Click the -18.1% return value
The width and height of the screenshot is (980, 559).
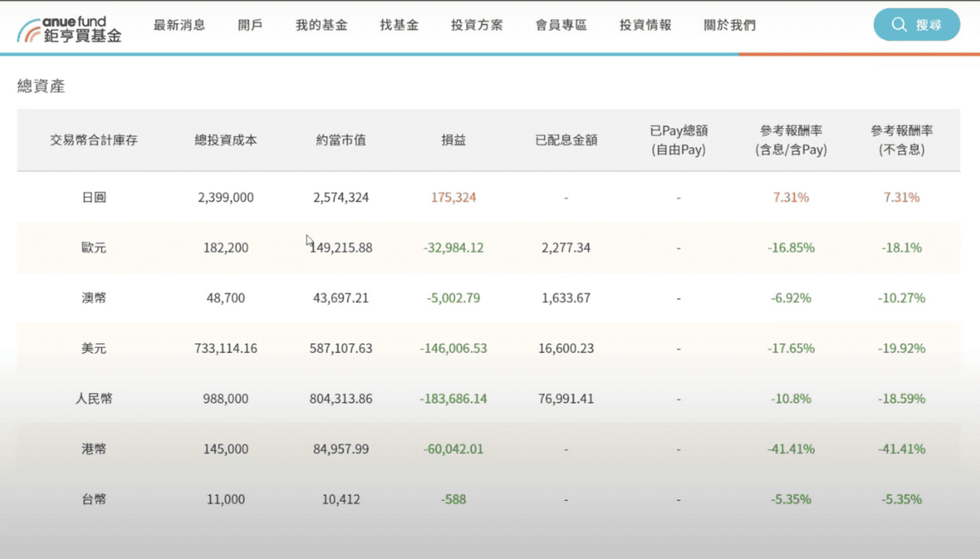[902, 248]
